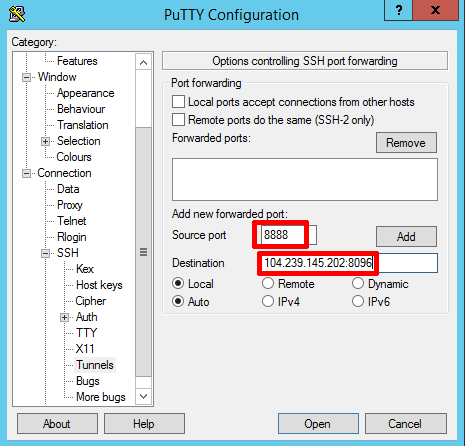Open the Appearance category
The height and width of the screenshot is (446, 465).
coord(86,93)
